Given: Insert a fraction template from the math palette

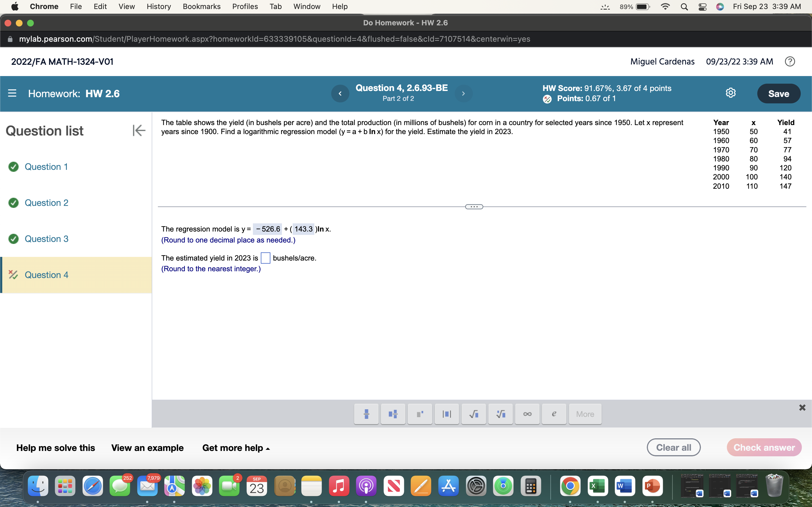Looking at the screenshot, I should click(x=366, y=414).
